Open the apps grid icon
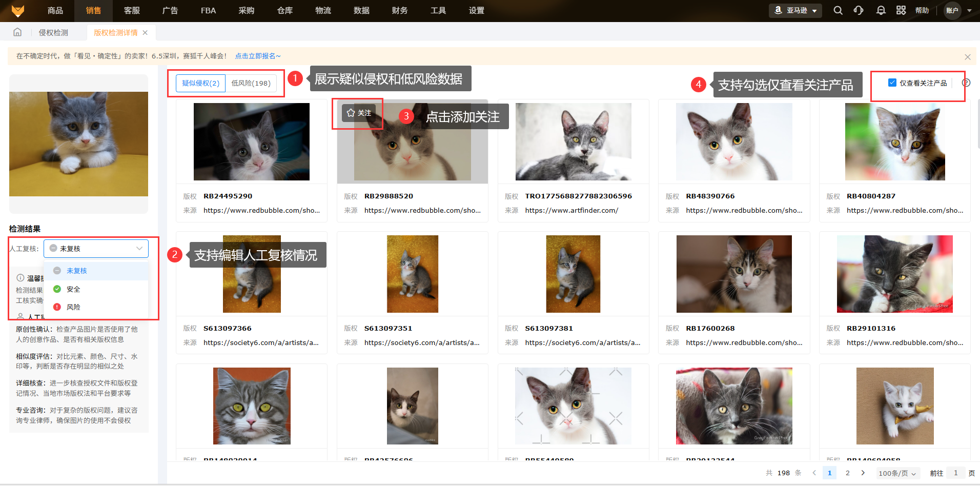 [x=901, y=10]
